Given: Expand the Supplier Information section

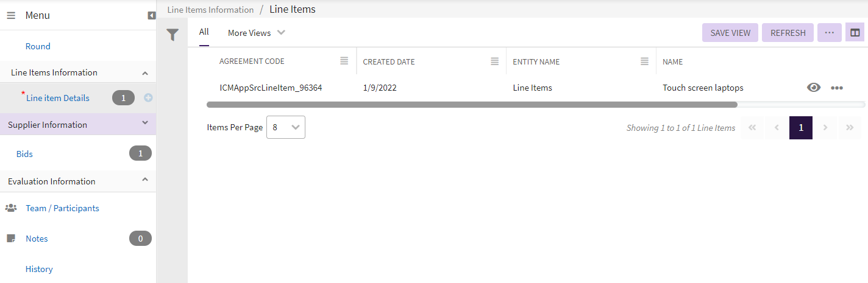Looking at the screenshot, I should point(145,124).
